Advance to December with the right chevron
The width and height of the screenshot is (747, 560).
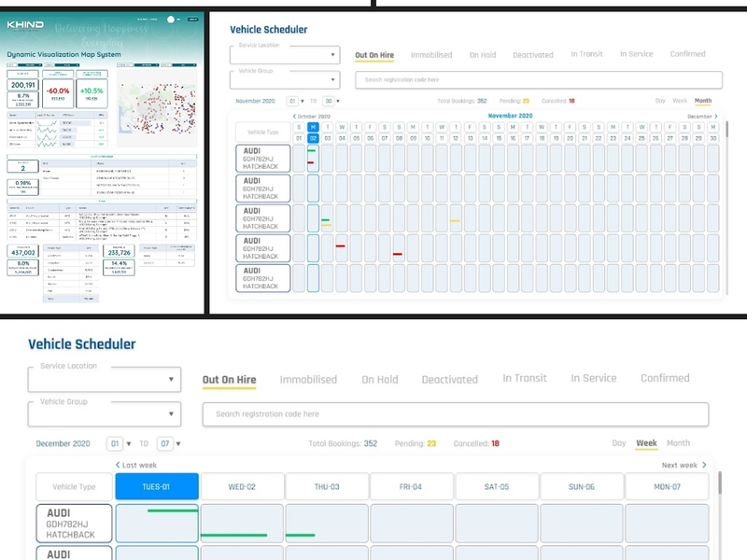pos(715,116)
